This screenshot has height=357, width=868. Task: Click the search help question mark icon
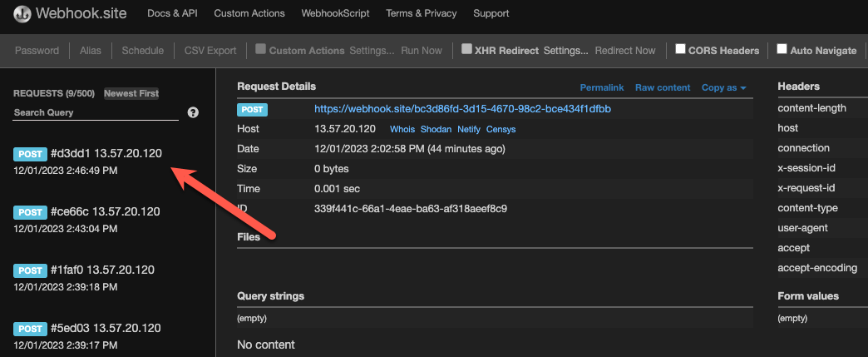[x=193, y=112]
